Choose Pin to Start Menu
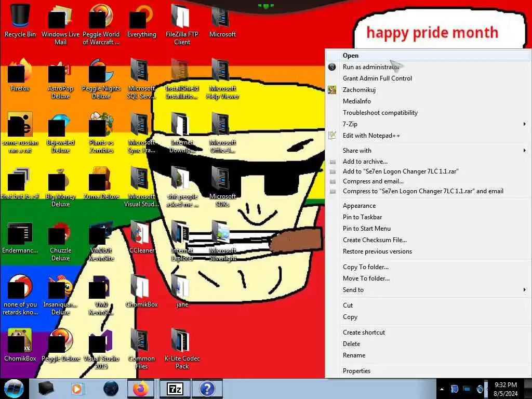532x399 pixels. coord(428,229)
